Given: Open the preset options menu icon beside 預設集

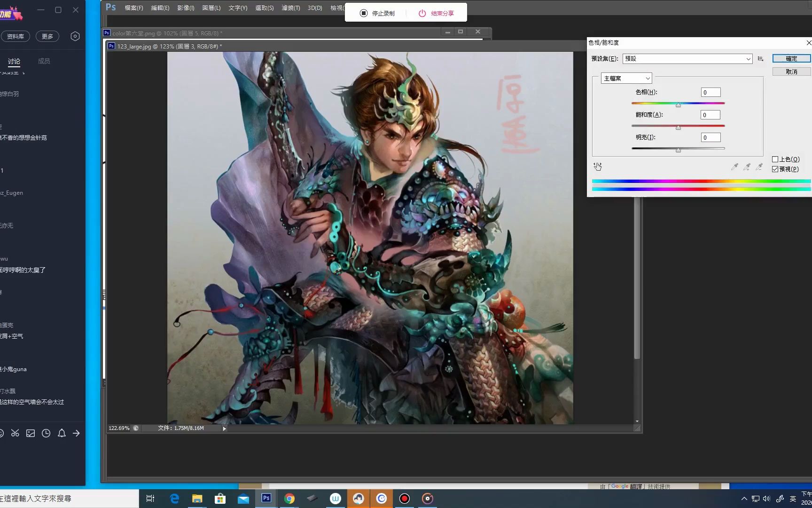Looking at the screenshot, I should pyautogui.click(x=760, y=59).
